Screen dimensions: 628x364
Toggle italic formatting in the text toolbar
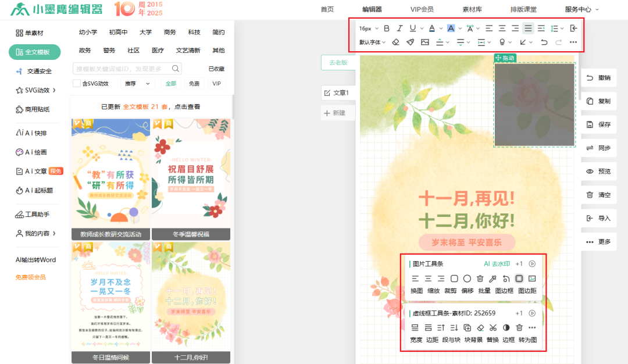tap(399, 28)
